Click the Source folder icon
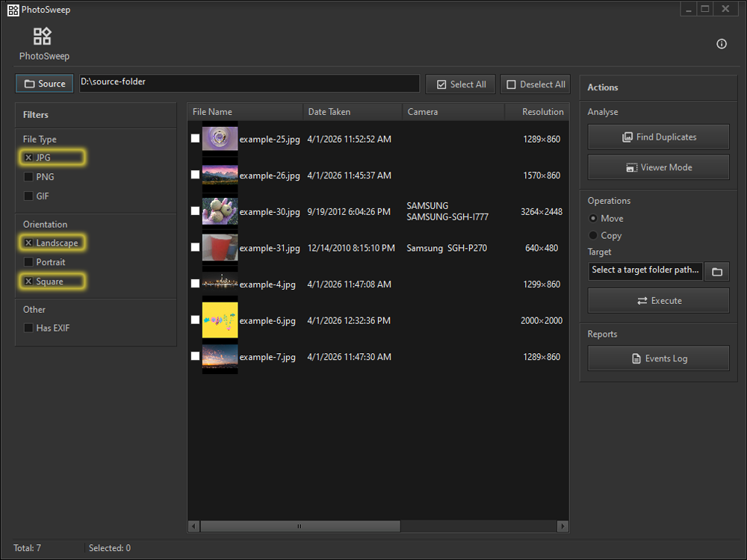 coord(29,83)
